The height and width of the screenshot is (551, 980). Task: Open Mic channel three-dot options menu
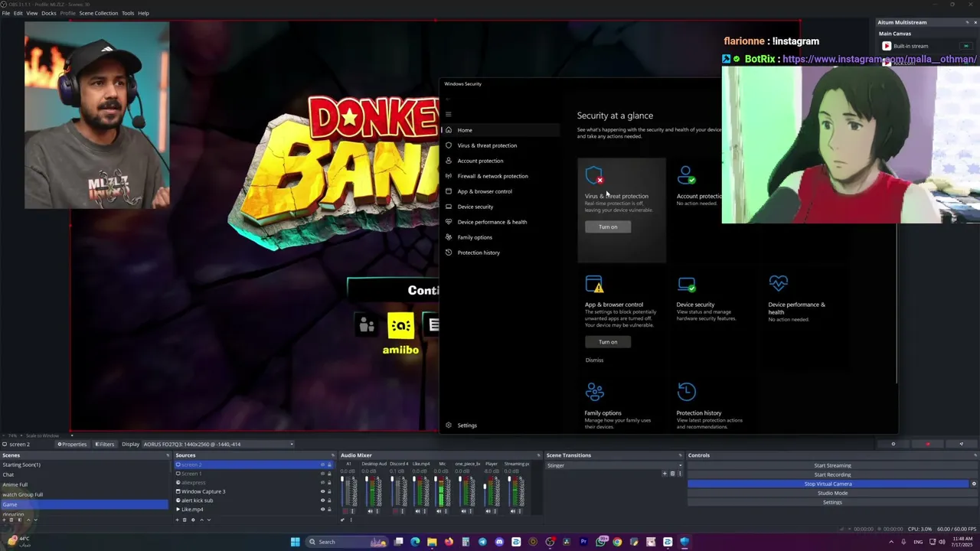[446, 511]
